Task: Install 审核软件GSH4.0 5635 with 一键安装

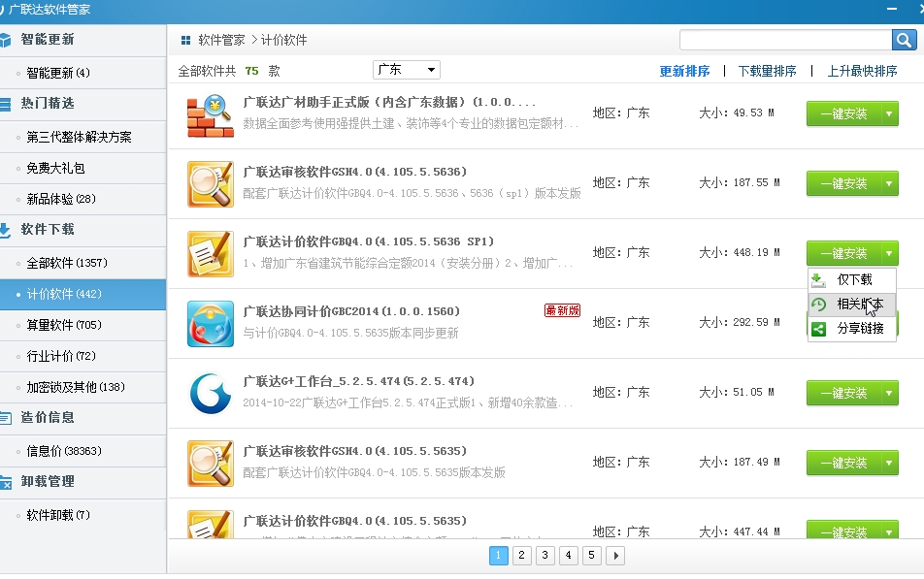Action: pyautogui.click(x=843, y=463)
